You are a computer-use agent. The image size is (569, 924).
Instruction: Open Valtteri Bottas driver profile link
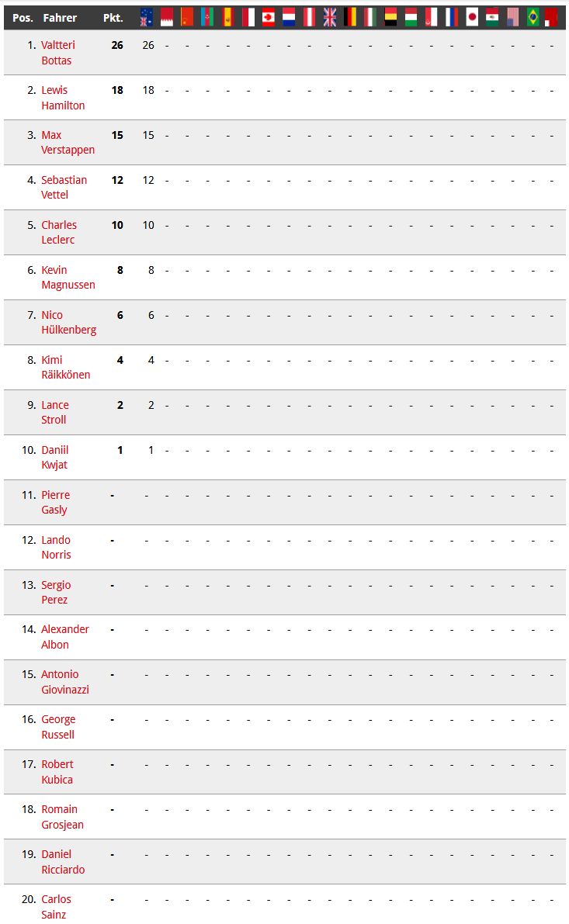click(57, 53)
